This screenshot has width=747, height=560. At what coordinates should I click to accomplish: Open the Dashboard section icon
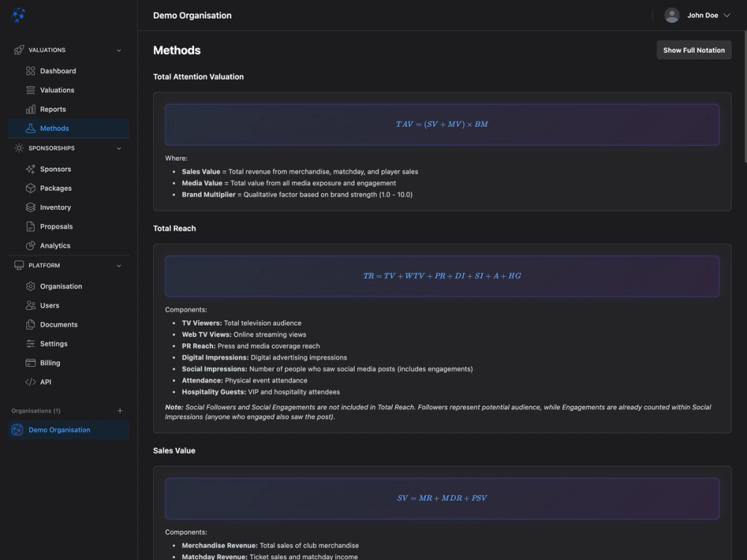point(29,70)
